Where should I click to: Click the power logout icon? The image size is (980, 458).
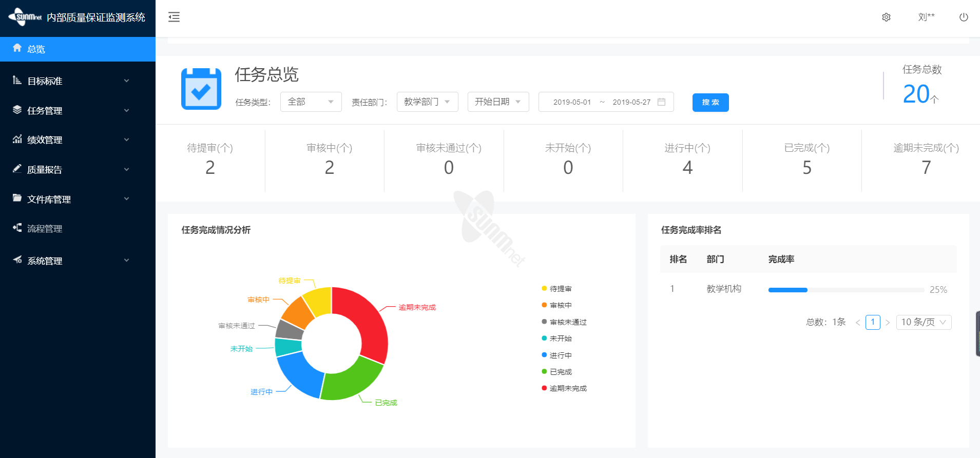point(964,17)
